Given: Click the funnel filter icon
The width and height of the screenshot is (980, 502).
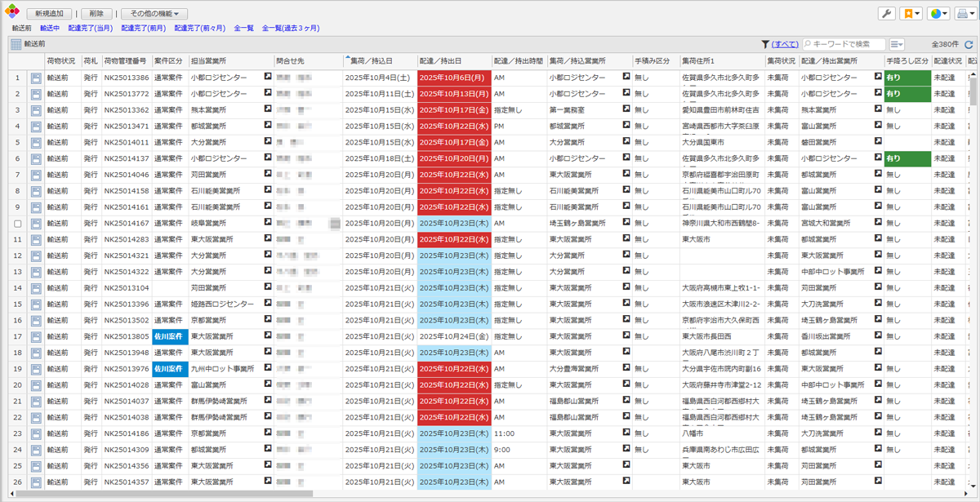Looking at the screenshot, I should 764,44.
